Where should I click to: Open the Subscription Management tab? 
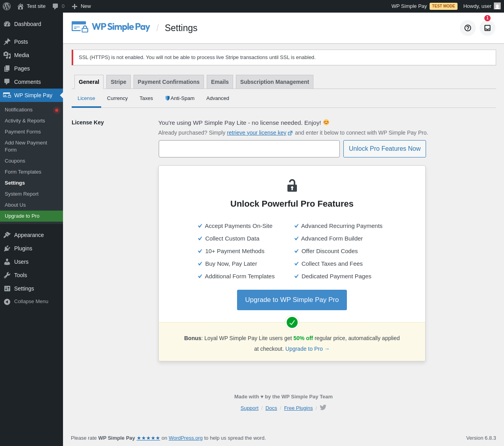274,82
